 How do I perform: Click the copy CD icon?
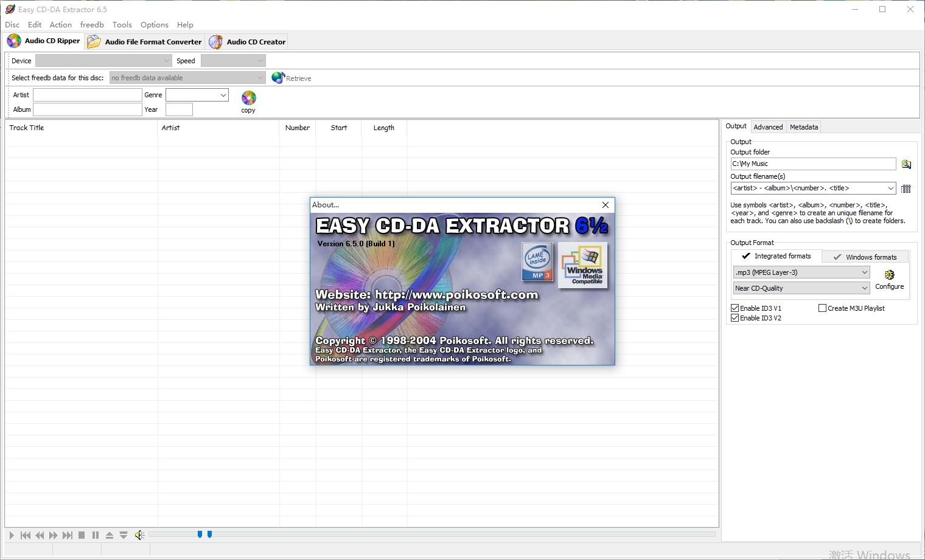(x=248, y=97)
